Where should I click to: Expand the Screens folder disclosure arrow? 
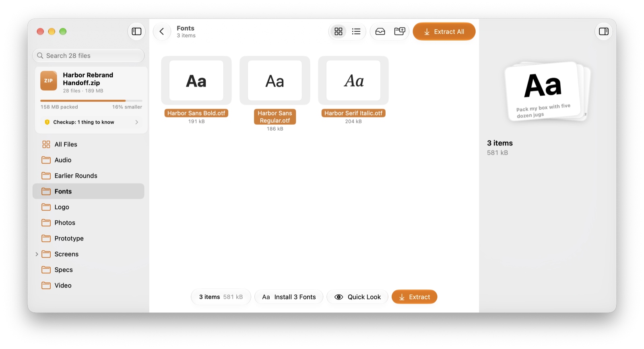37,254
